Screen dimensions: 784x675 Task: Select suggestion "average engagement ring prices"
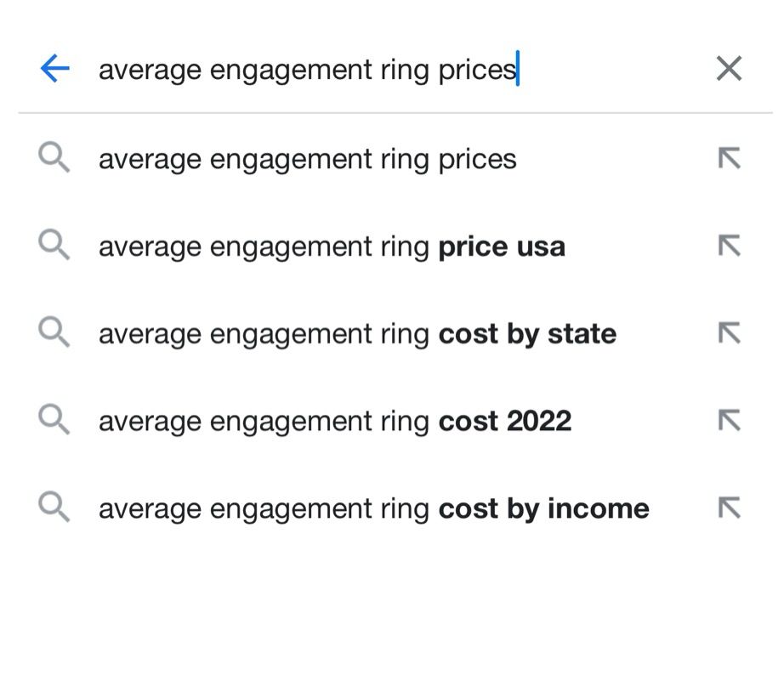(x=307, y=159)
